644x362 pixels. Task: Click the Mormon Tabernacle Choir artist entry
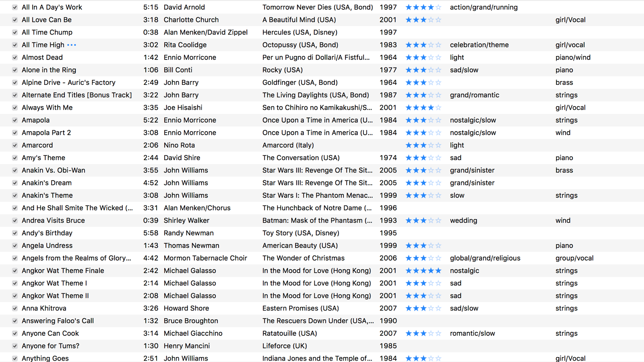(x=205, y=258)
